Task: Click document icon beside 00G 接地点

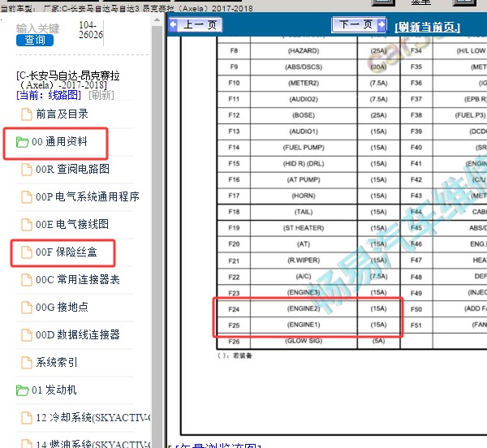Action: point(27,308)
